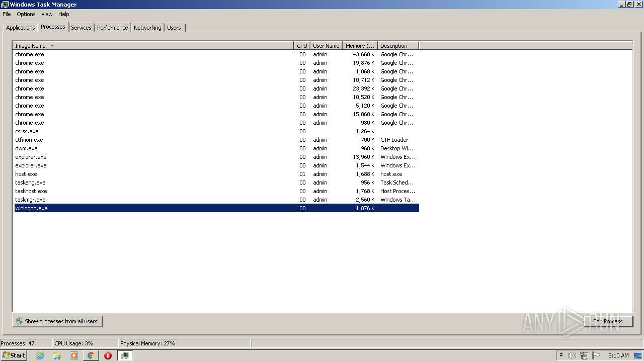This screenshot has width=644, height=362.
Task: Select the taskeng.exe process
Action: (x=216, y=183)
